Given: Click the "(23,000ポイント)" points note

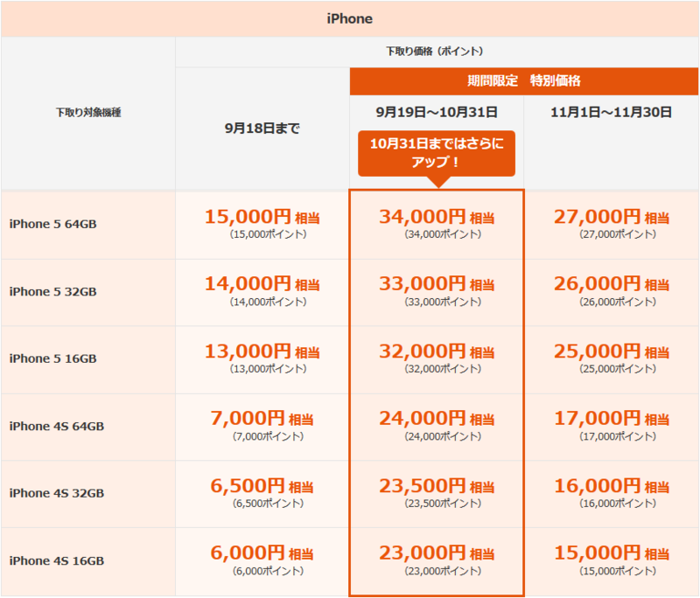Looking at the screenshot, I should 443,571.
